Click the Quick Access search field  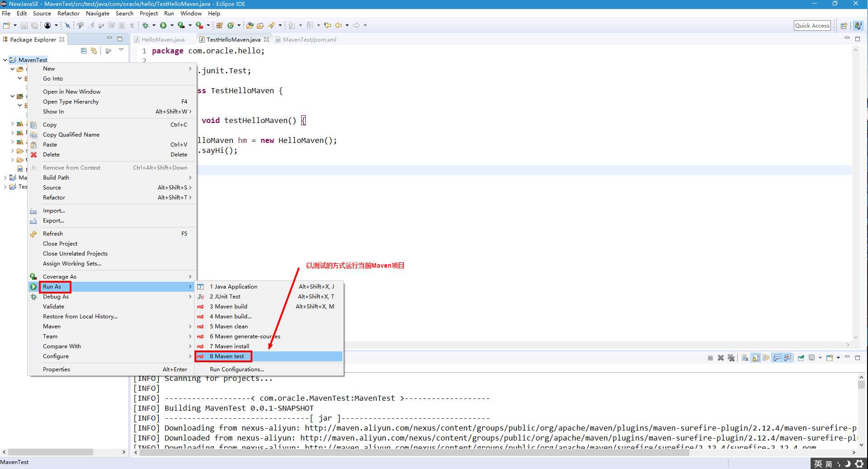pyautogui.click(x=812, y=26)
